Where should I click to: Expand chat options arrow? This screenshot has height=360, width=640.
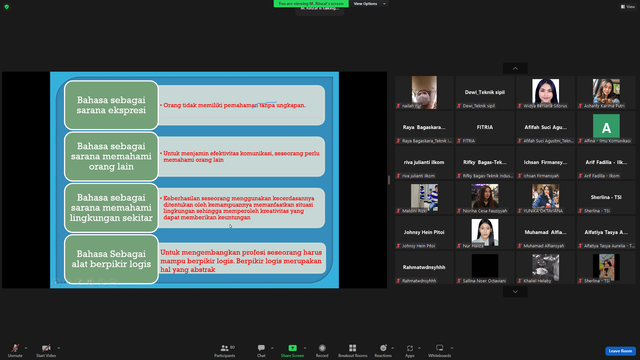(x=272, y=348)
